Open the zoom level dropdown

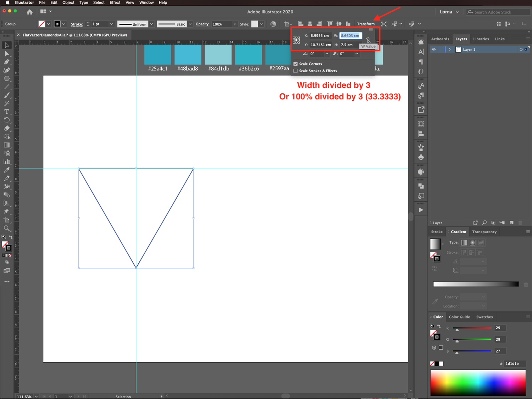tap(36, 397)
